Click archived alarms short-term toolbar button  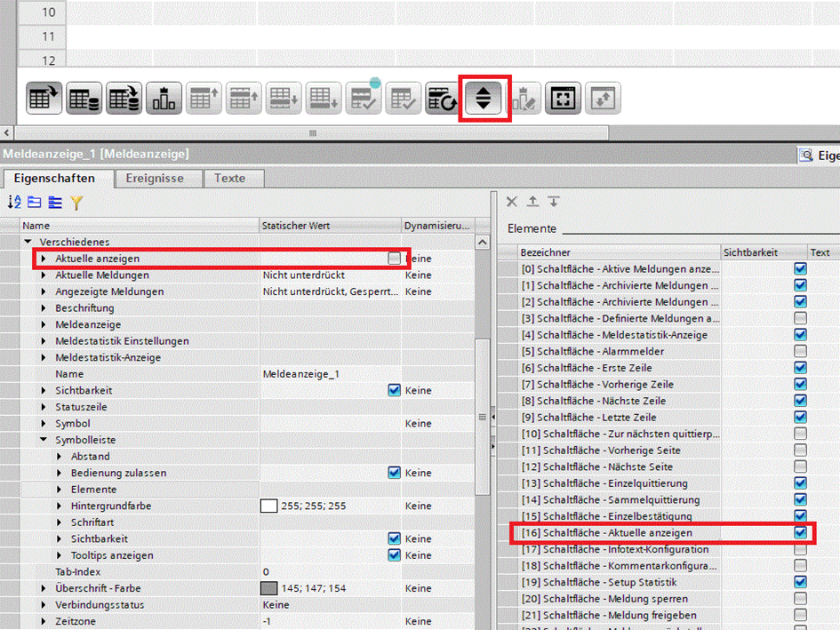pyautogui.click(x=84, y=98)
